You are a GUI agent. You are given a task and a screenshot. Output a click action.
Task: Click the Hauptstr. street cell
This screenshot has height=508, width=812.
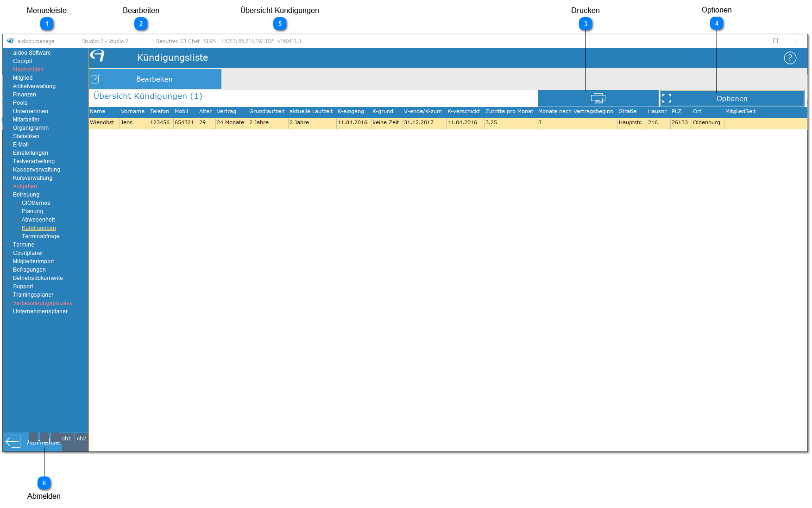point(632,123)
